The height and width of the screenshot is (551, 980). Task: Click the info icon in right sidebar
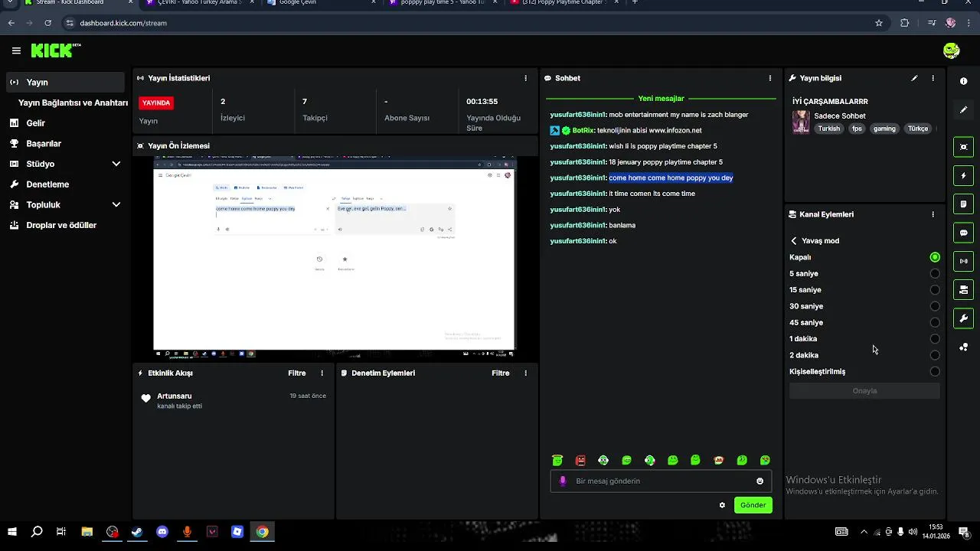963,81
